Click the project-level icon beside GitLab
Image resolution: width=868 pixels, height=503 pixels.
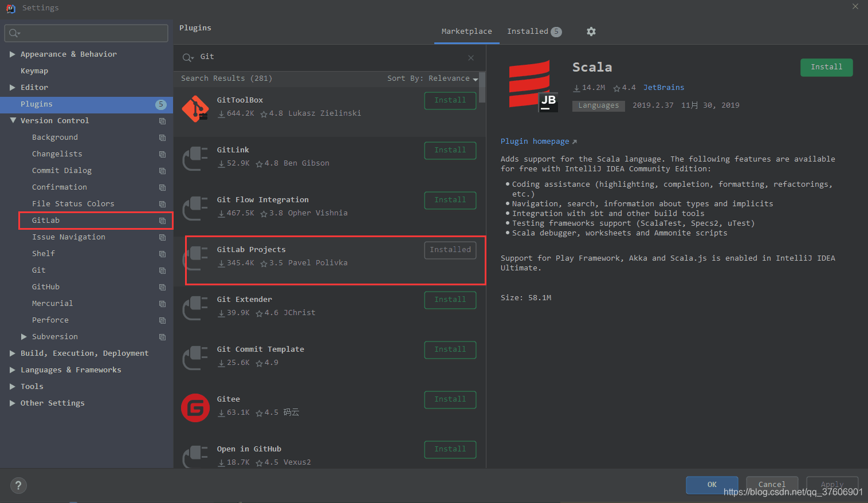pos(163,221)
